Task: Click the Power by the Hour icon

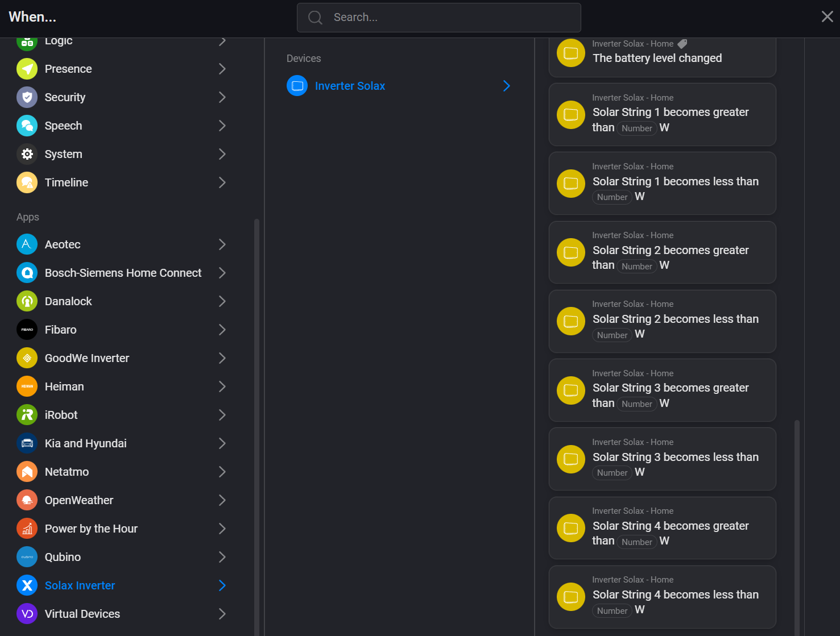Action: pos(27,529)
